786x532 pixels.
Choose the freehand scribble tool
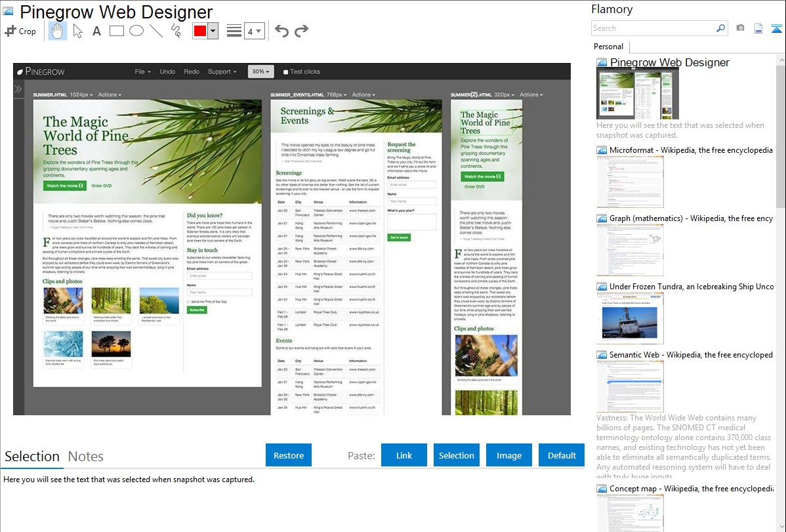pos(176,31)
